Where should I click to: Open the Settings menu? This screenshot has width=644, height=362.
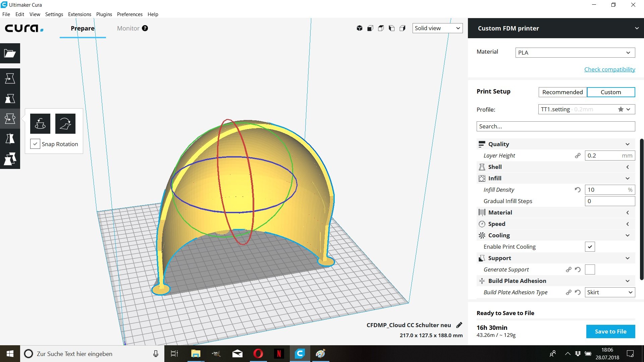click(54, 14)
